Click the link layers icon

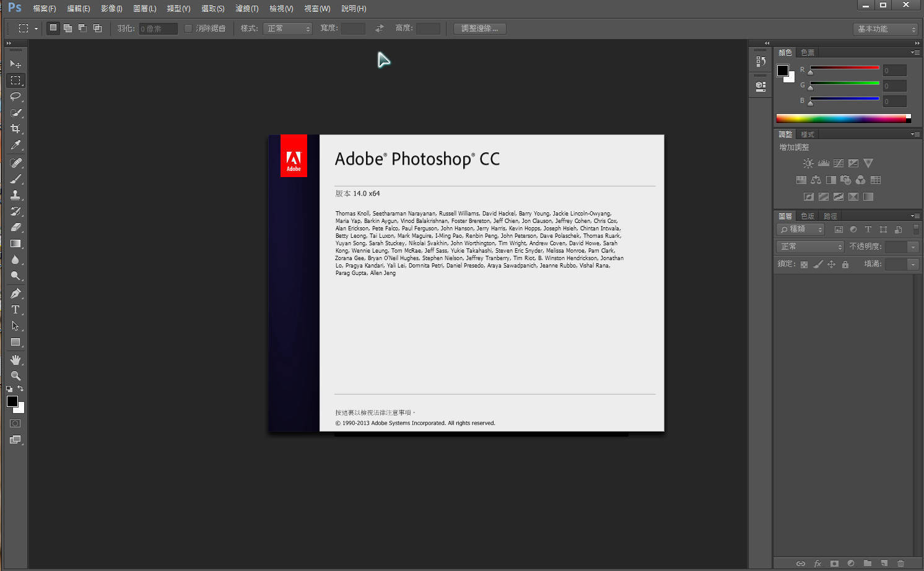click(800, 564)
